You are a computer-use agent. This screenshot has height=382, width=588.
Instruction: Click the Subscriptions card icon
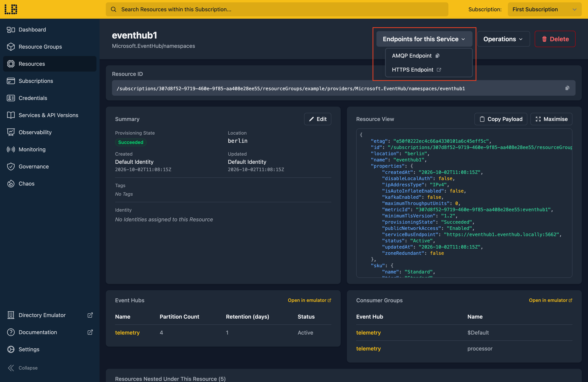[x=11, y=81]
